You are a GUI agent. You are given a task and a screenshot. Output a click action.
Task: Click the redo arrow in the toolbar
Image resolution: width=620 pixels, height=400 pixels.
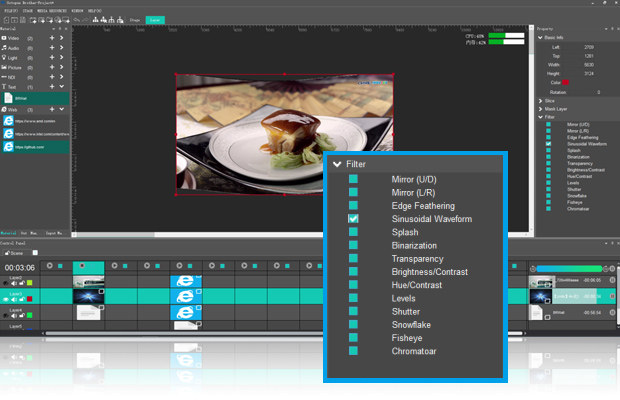point(85,20)
